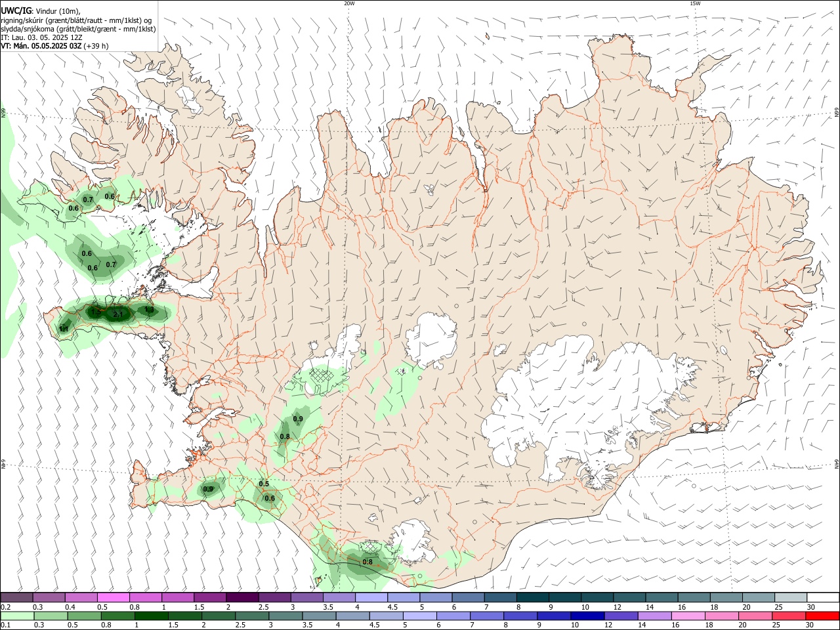Click the mauve 0.2 snow scale swatch
Viewport: 840px width, 630px height.
[x=16, y=597]
